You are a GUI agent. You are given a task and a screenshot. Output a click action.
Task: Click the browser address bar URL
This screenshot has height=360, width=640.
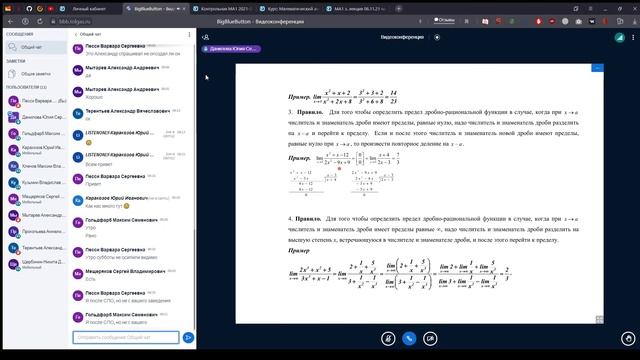pyautogui.click(x=74, y=21)
